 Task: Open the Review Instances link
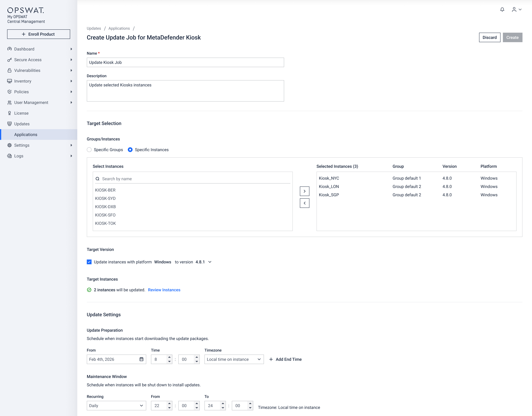(x=164, y=290)
